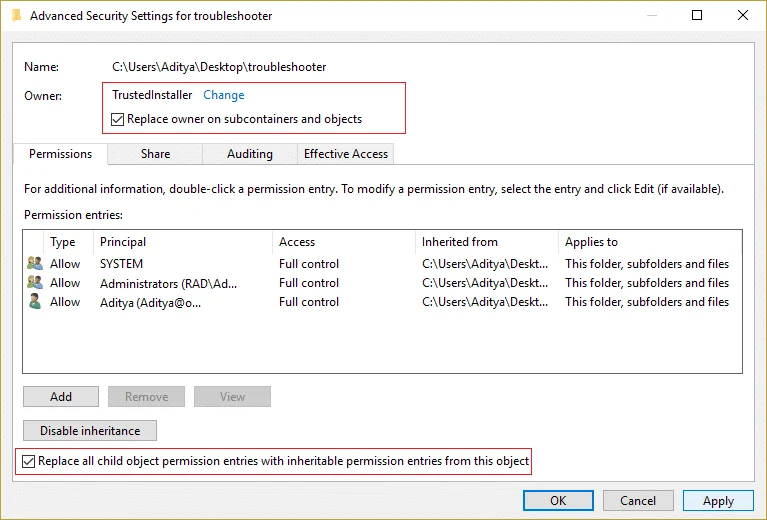Select the Administrators (RAD\Ad... principal entry
This screenshot has height=520, width=767.
point(168,283)
